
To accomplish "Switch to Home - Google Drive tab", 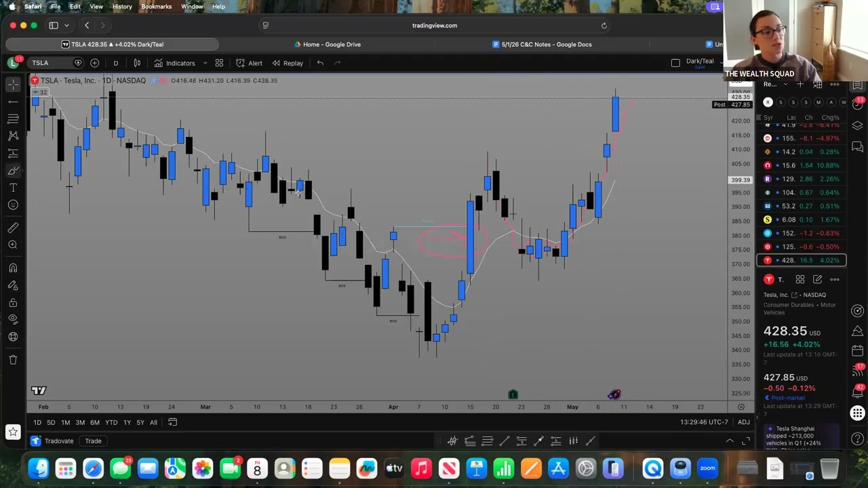I will coord(327,45).
